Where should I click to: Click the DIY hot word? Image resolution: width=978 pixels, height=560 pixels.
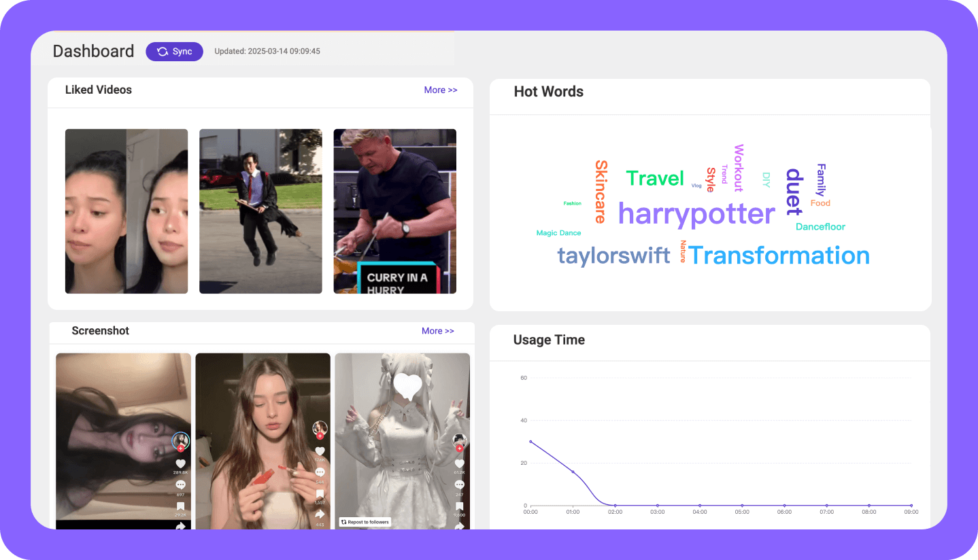766,180
